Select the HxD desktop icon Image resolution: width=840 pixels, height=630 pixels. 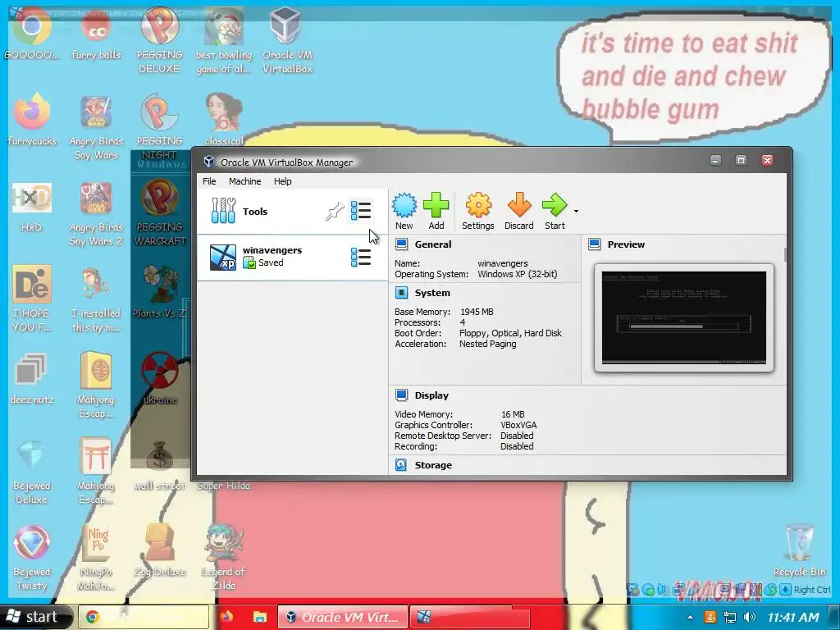coord(32,207)
